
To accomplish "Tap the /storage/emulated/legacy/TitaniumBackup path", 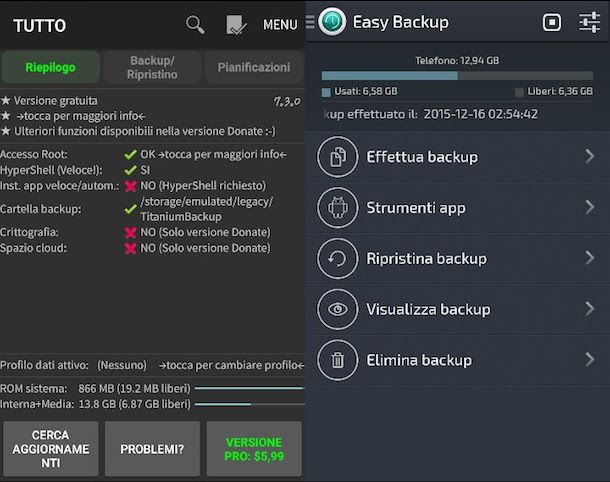I will 207,209.
